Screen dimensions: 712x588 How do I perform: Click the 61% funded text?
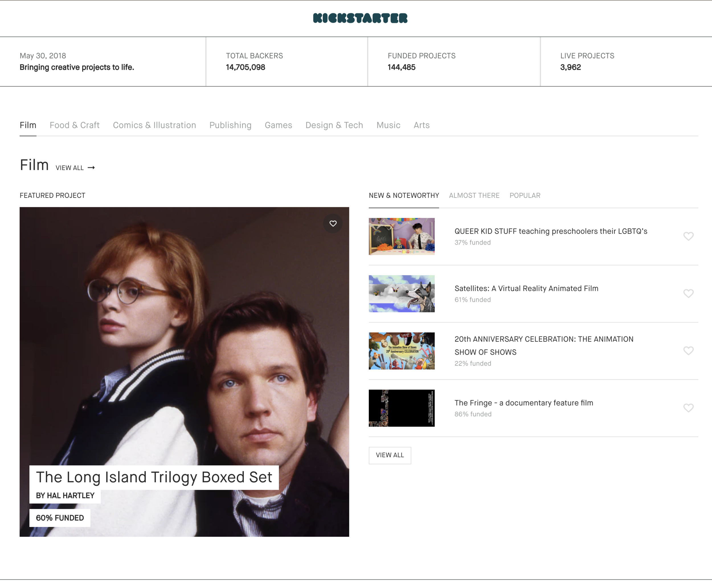(x=472, y=300)
